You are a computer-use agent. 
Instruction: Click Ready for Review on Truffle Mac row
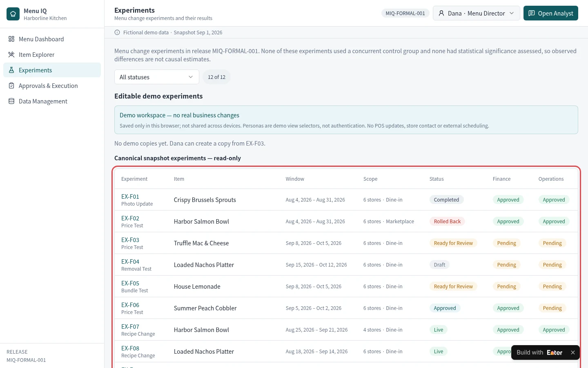point(453,243)
